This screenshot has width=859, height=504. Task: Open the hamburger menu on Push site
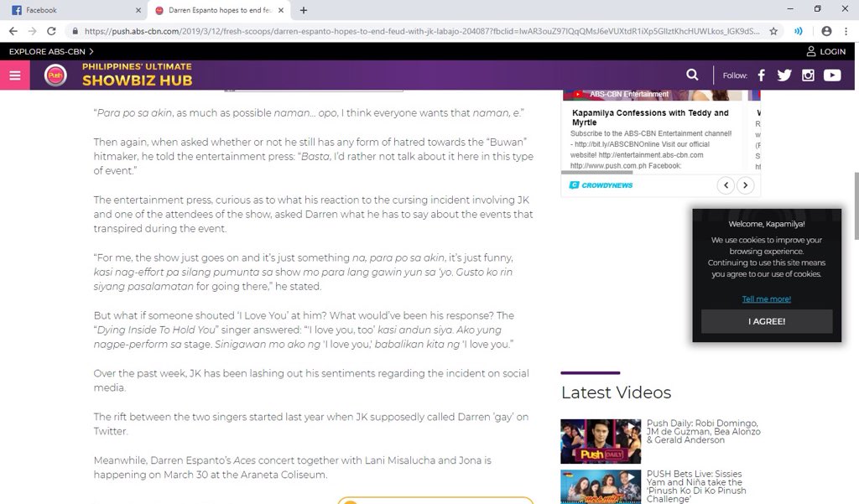(x=15, y=75)
